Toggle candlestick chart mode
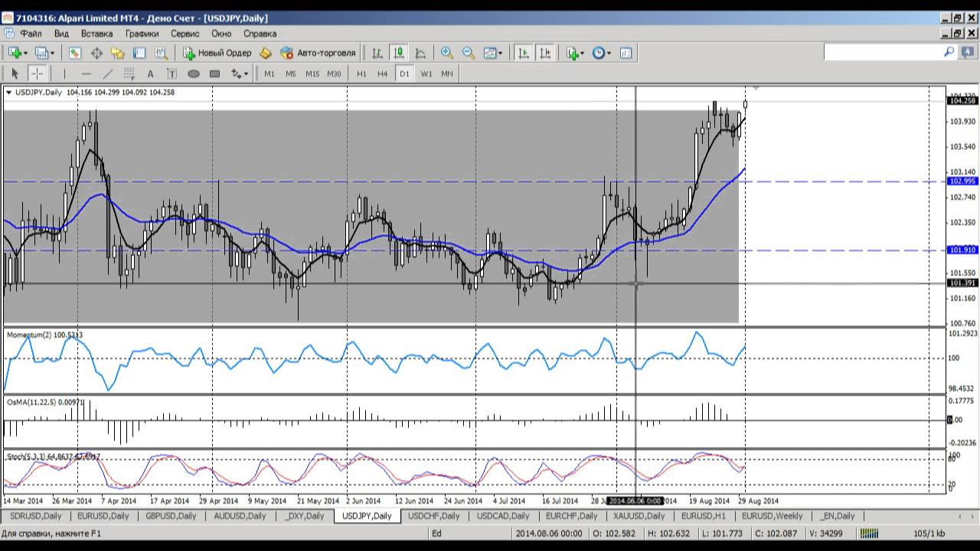The height and width of the screenshot is (551, 980). pos(399,53)
